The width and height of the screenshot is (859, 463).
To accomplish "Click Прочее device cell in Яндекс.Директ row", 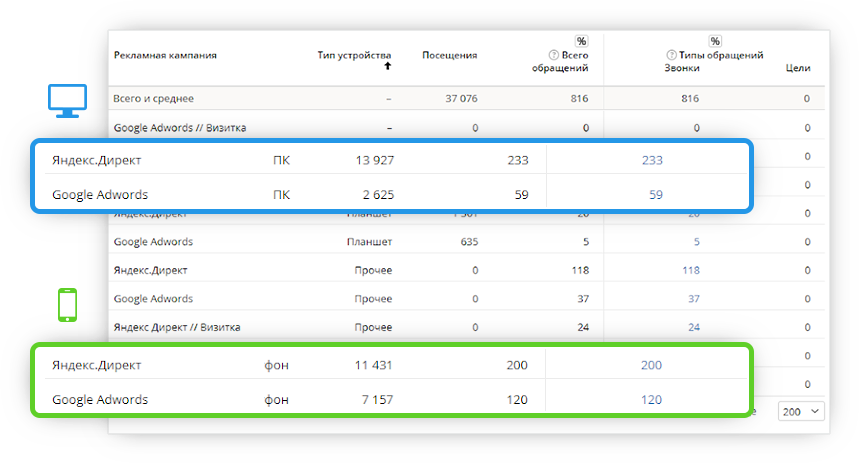I will click(373, 270).
